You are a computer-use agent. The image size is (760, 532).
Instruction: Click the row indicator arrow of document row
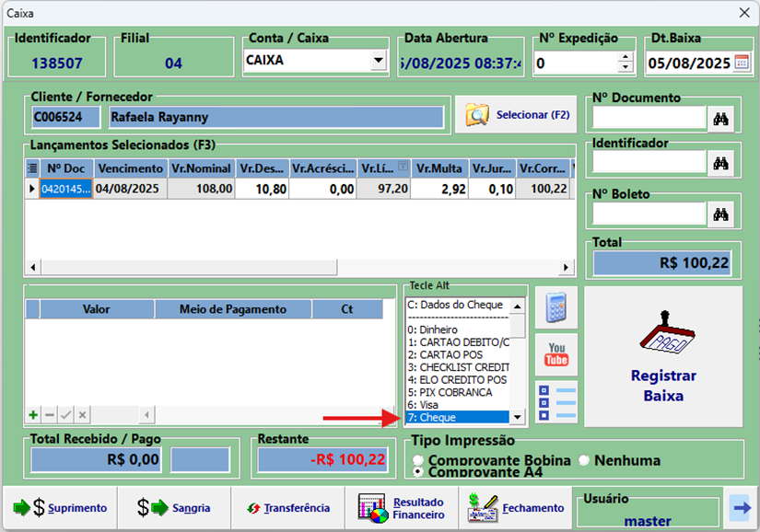tap(32, 189)
